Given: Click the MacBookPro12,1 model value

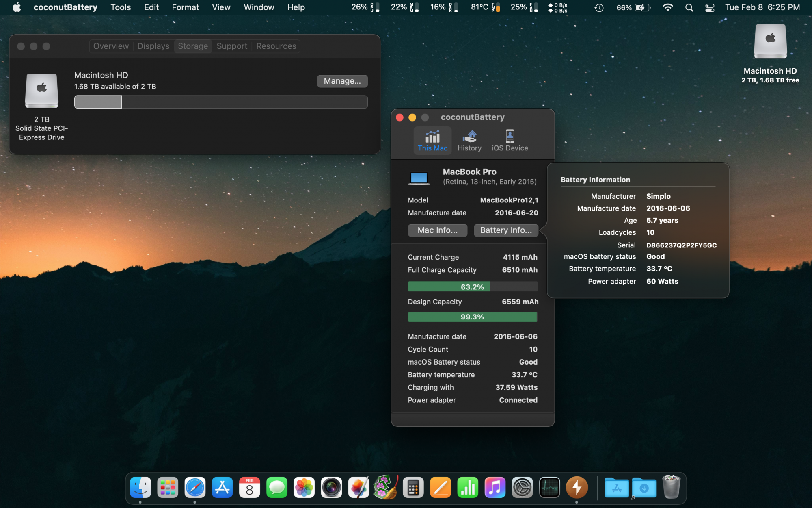Looking at the screenshot, I should (509, 200).
